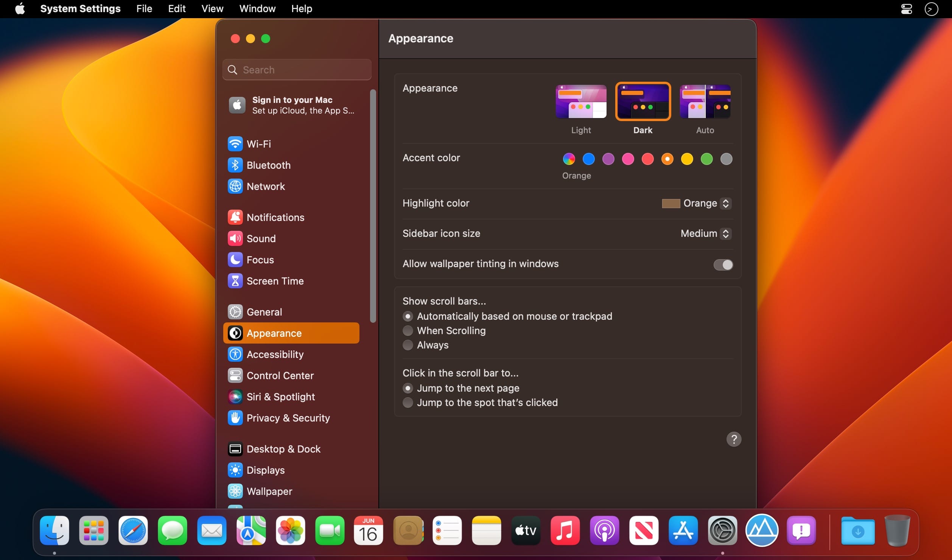
Task: Open Bluetooth settings panel
Action: [269, 165]
